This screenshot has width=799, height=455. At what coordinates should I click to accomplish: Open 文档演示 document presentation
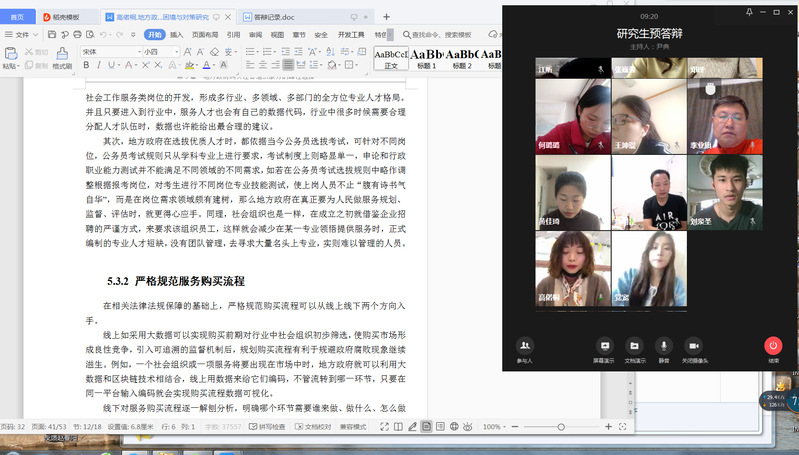pos(634,348)
